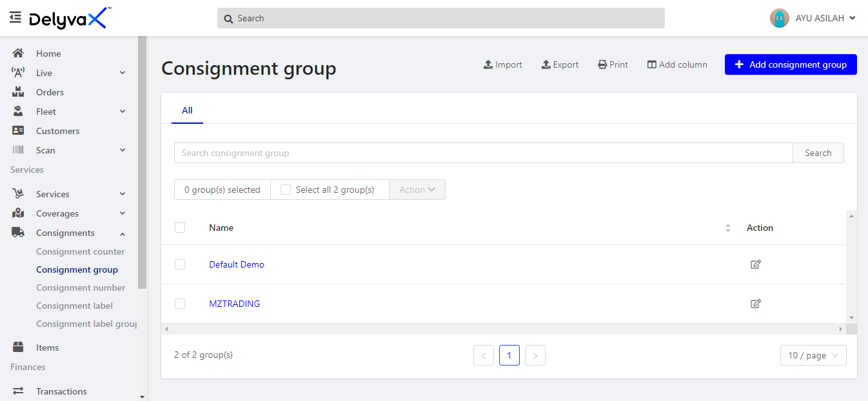The height and width of the screenshot is (401, 868).
Task: Click the 0 group(s) selected label
Action: [x=222, y=190]
